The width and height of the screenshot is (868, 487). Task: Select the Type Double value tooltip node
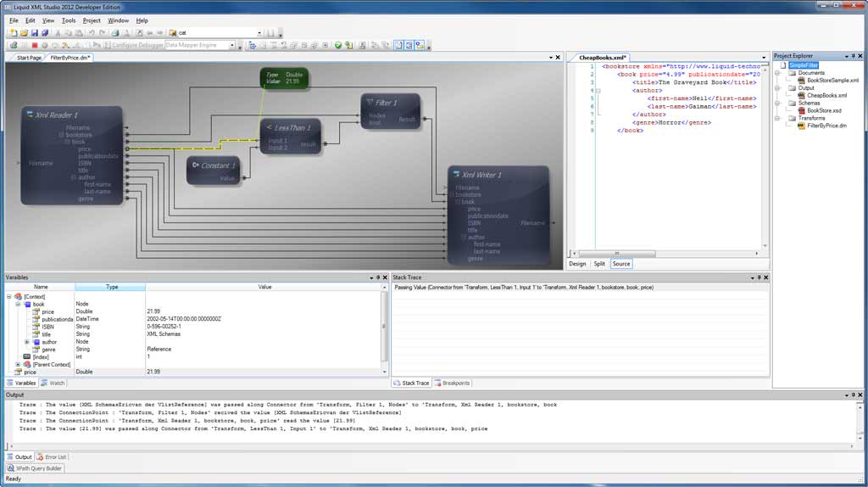[x=284, y=77]
